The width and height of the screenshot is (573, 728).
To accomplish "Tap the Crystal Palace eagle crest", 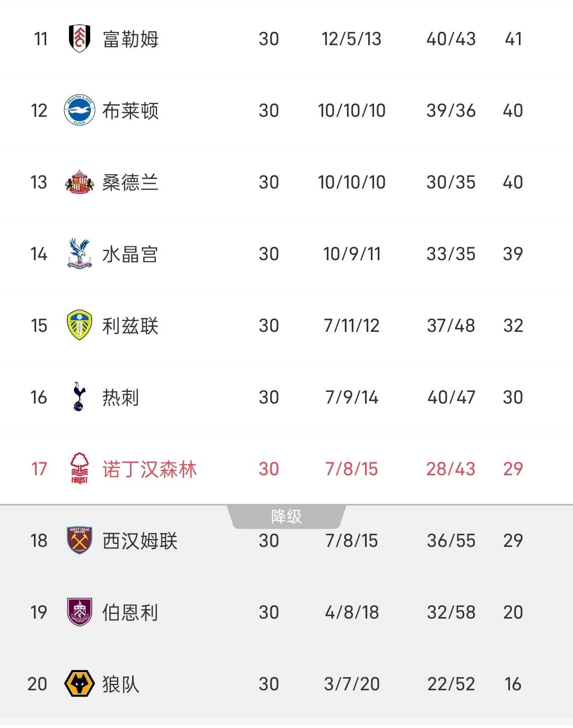I will 80,254.
